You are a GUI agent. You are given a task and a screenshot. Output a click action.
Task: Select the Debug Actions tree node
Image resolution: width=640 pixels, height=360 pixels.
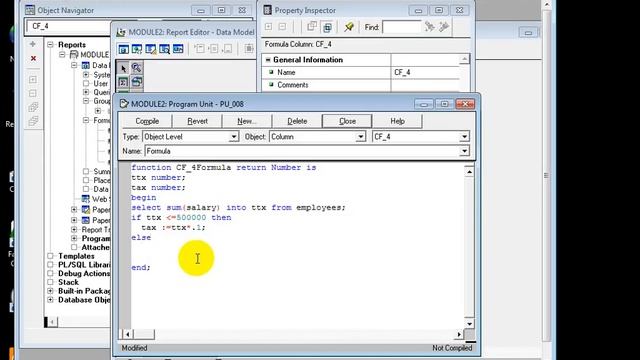(84, 273)
